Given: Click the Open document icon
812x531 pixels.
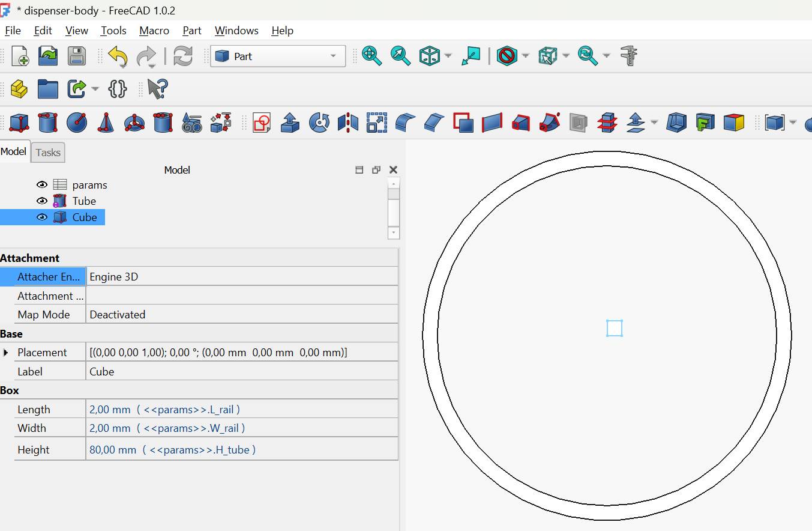Looking at the screenshot, I should pyautogui.click(x=48, y=56).
